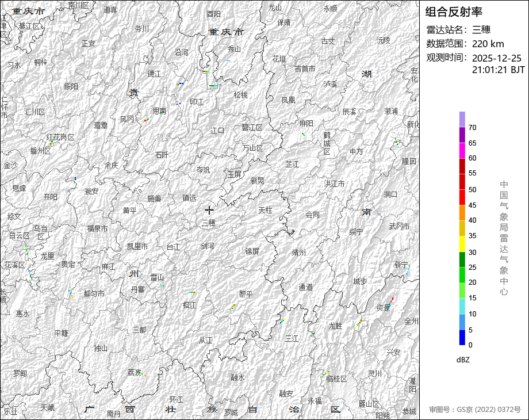Click the 70 dBZ purple legend swatch
This screenshot has width=529, height=420.
coord(462,120)
